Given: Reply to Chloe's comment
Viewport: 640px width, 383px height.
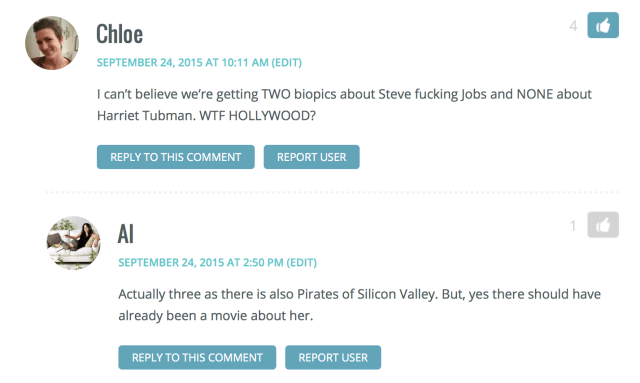Looking at the screenshot, I should coord(176,157).
